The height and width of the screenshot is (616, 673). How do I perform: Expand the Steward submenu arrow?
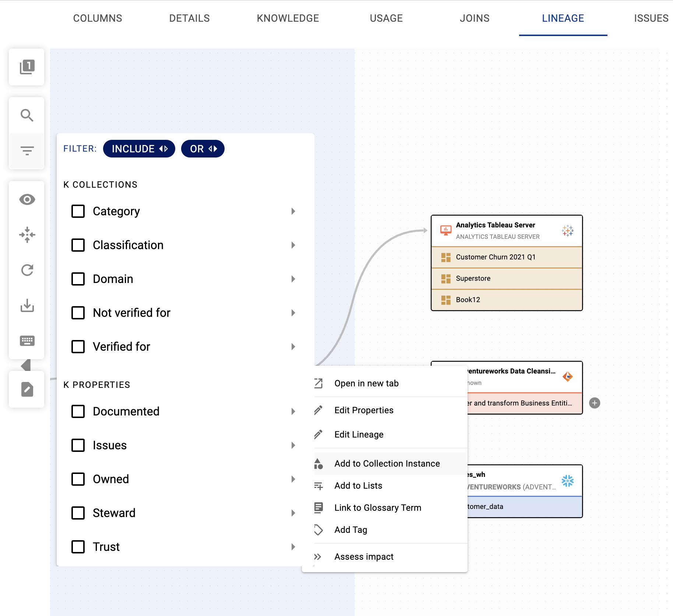click(293, 513)
